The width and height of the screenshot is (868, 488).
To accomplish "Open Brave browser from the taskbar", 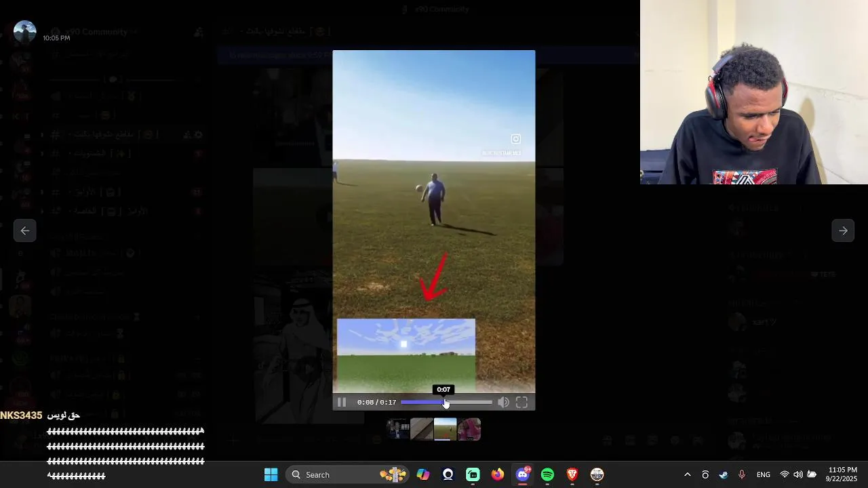I will coord(572,474).
